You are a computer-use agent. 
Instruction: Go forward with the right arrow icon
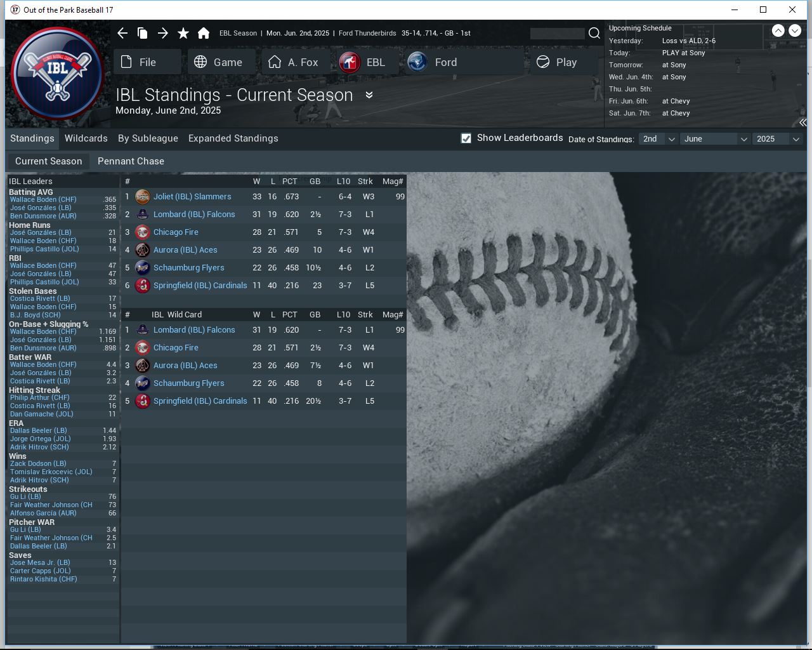163,33
